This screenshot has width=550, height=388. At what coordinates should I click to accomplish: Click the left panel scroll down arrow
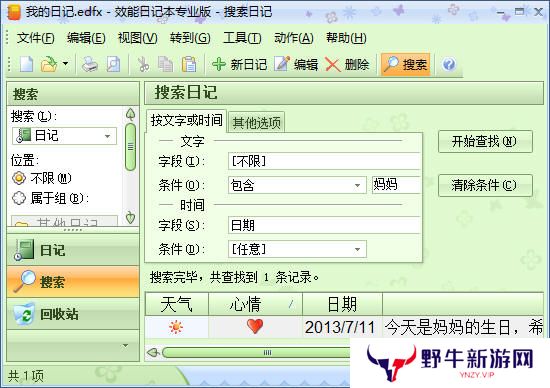[130, 218]
